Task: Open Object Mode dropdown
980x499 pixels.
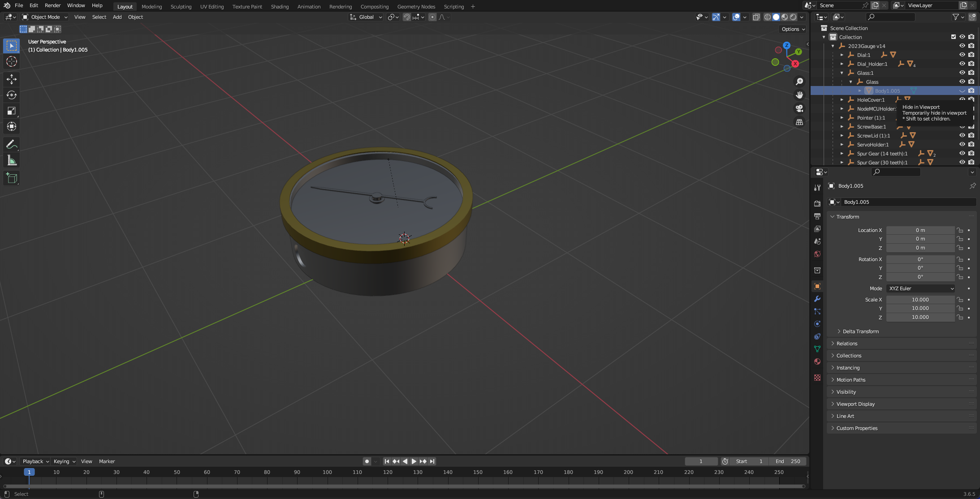Action: pos(45,17)
